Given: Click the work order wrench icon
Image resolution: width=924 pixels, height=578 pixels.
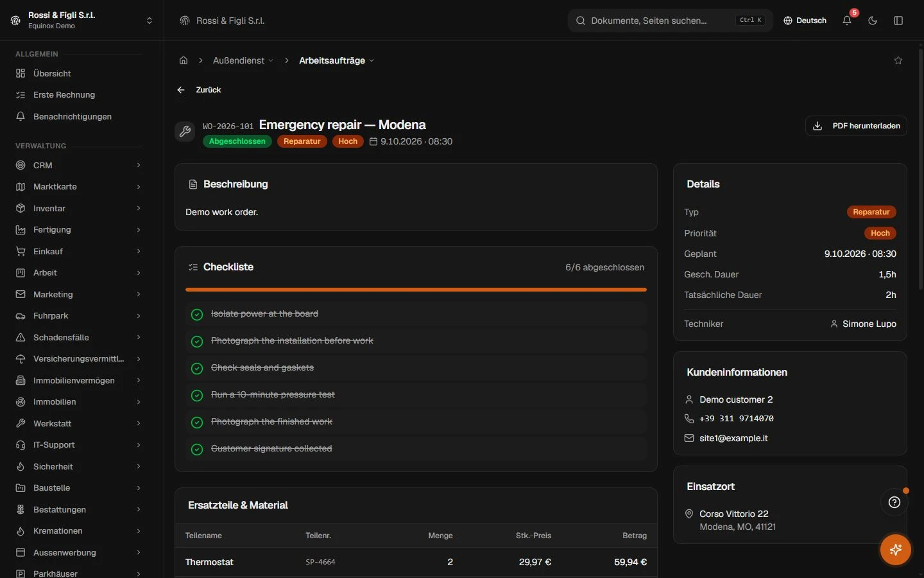Looking at the screenshot, I should pyautogui.click(x=185, y=132).
